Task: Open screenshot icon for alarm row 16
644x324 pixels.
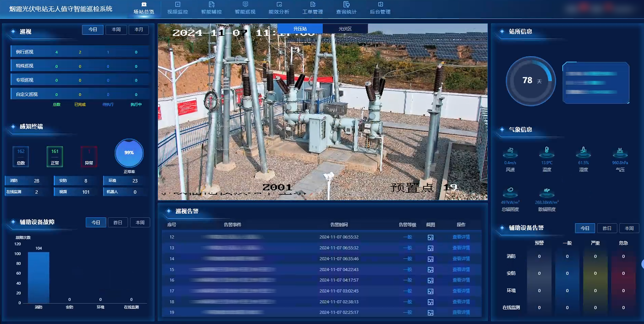Action: pos(430,281)
